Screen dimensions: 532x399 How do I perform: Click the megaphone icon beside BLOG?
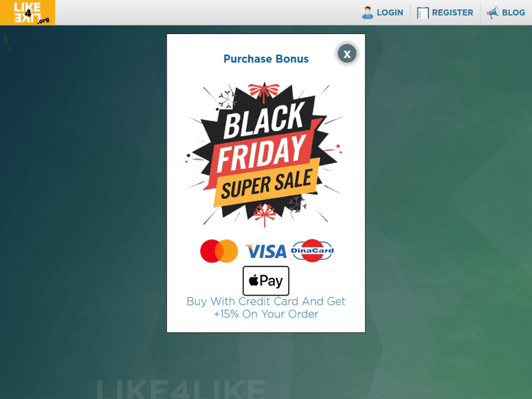(493, 13)
